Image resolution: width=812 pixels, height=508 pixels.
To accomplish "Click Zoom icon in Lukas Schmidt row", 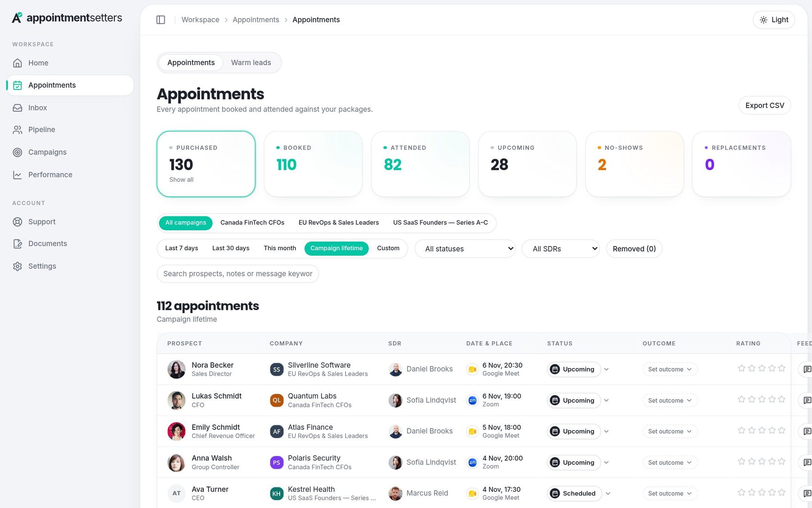I will point(472,401).
